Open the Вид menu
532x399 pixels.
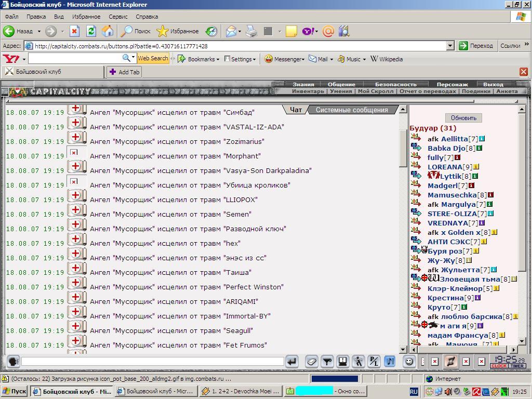pos(59,17)
